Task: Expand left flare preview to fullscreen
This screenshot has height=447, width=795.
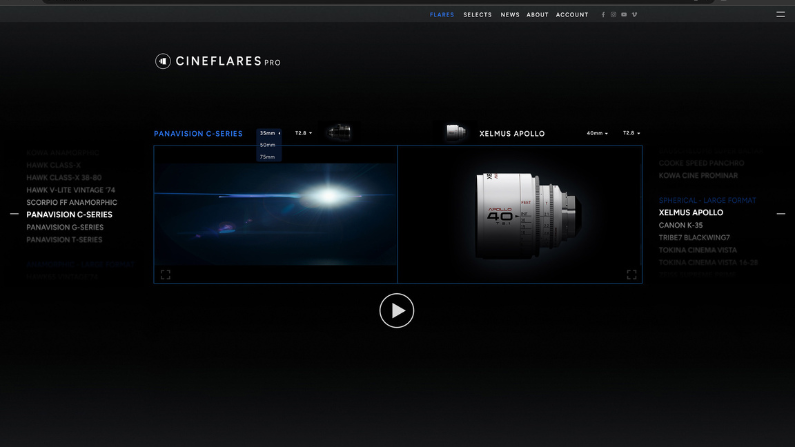Action: tap(165, 275)
